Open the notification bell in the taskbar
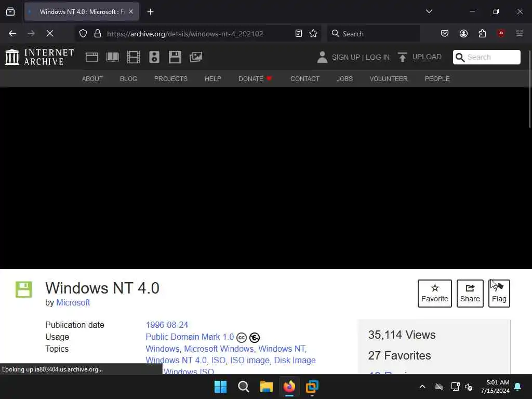Image resolution: width=532 pixels, height=399 pixels. click(518, 387)
